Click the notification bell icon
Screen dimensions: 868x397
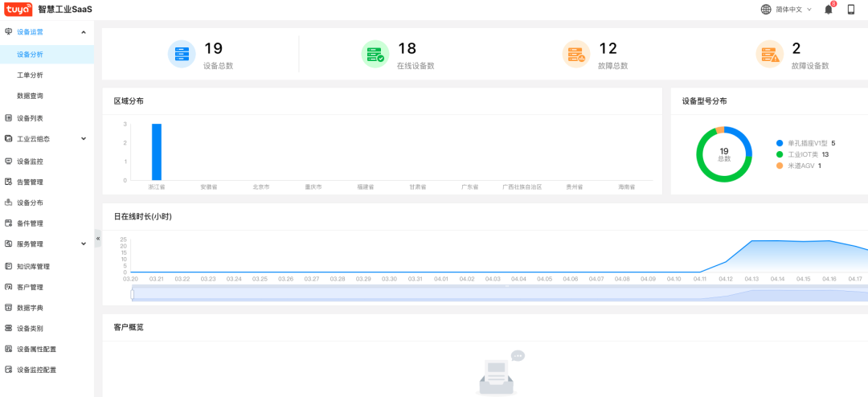(x=829, y=10)
